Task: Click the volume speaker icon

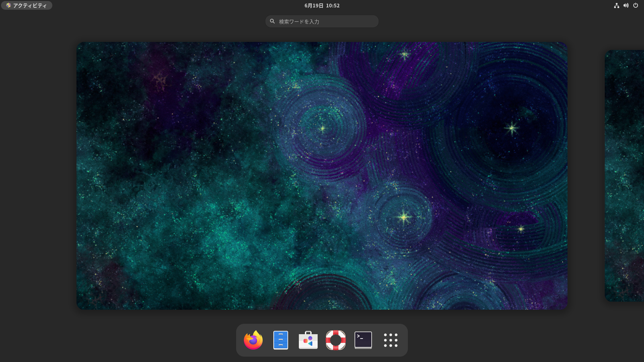Action: coord(626,5)
